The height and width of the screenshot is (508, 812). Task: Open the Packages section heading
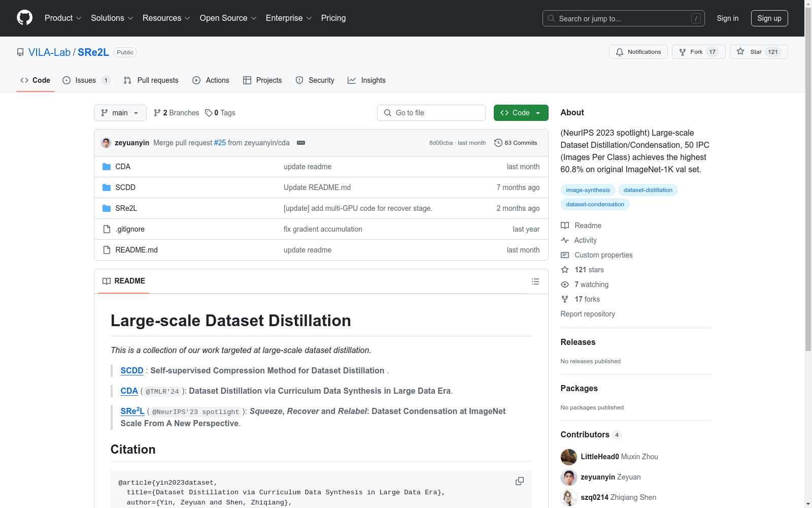tap(579, 389)
